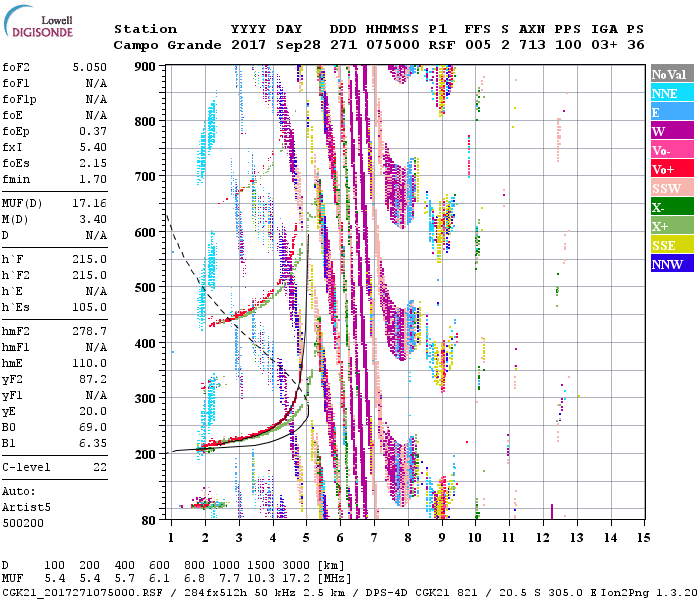The height and width of the screenshot is (600, 700).
Task: Click the foEs value 2.15
Action: tap(93, 163)
